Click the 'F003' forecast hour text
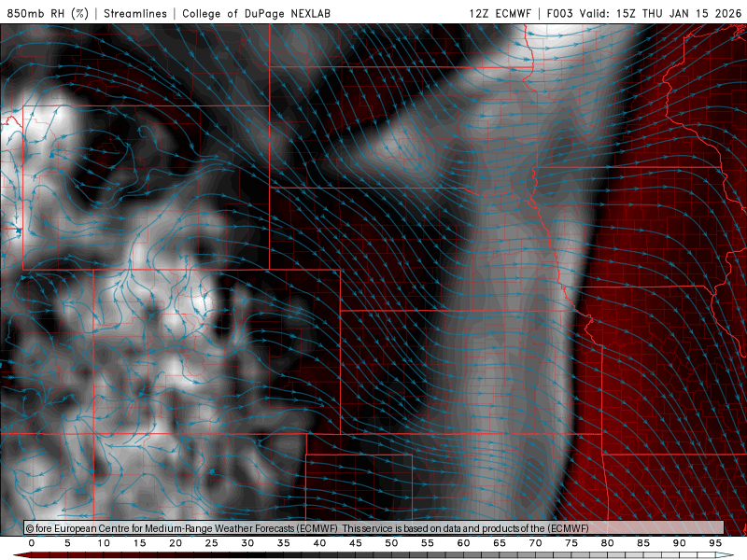This screenshot has height=560, width=747. 559,13
